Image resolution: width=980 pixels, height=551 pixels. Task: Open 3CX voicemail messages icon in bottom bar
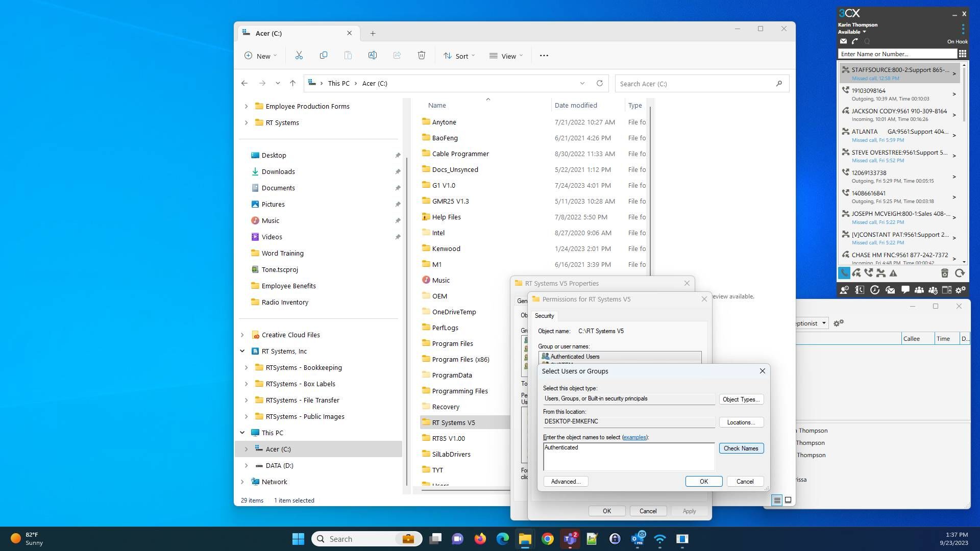coord(890,290)
